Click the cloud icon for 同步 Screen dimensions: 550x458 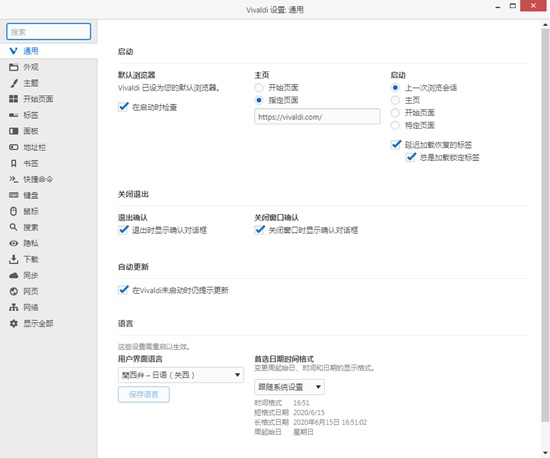[x=13, y=275]
